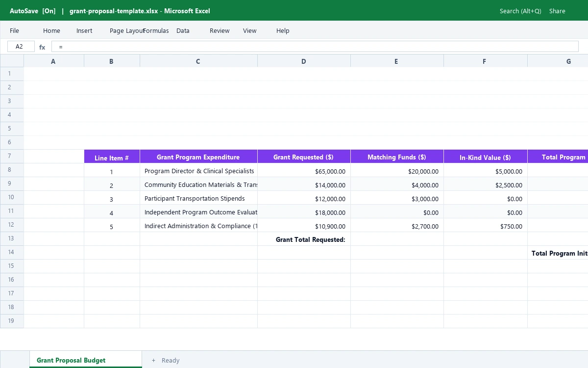Select Community Education Materials cell
588x368 pixels.
(x=198, y=184)
